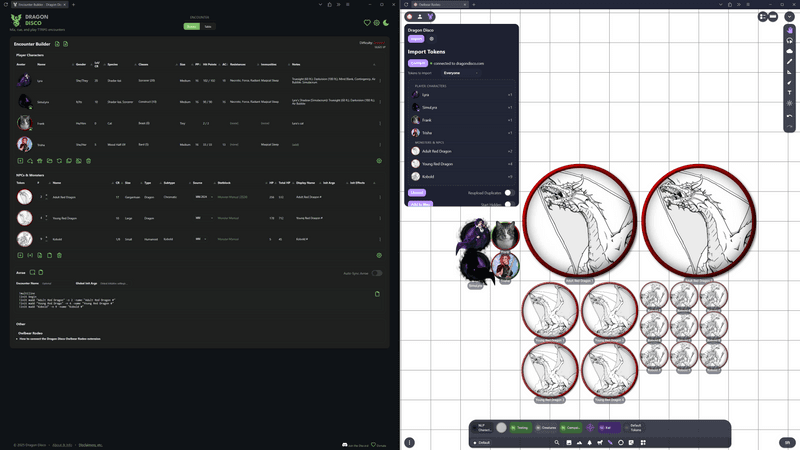Click the add player character icon
The width and height of the screenshot is (800, 450).
pos(20,161)
